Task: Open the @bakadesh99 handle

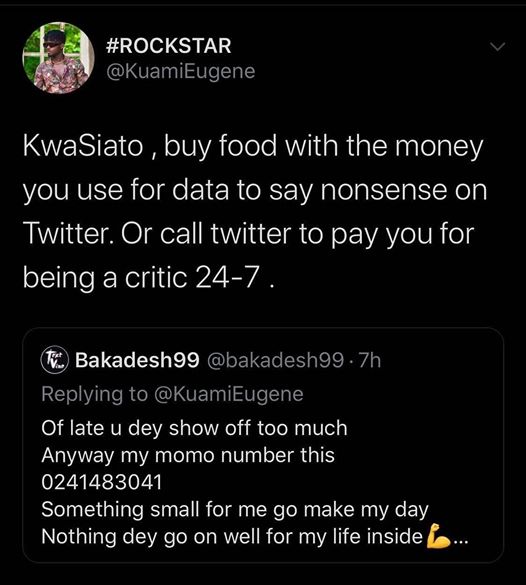Action: click(x=275, y=360)
